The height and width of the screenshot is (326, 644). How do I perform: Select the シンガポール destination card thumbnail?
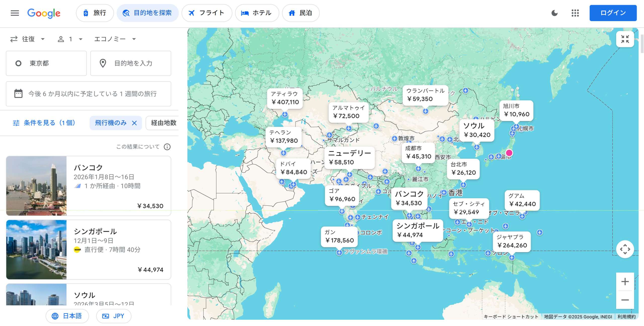point(36,250)
